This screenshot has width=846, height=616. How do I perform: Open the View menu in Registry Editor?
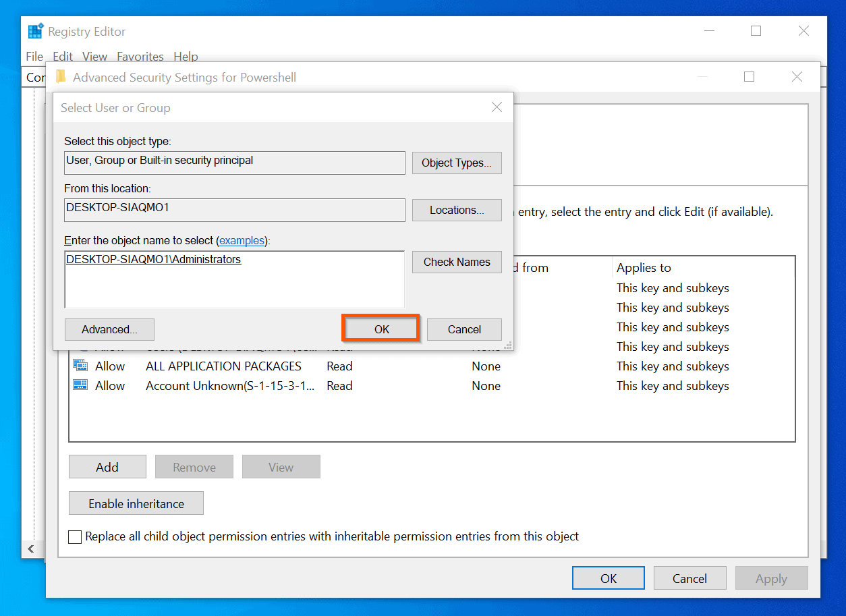95,57
